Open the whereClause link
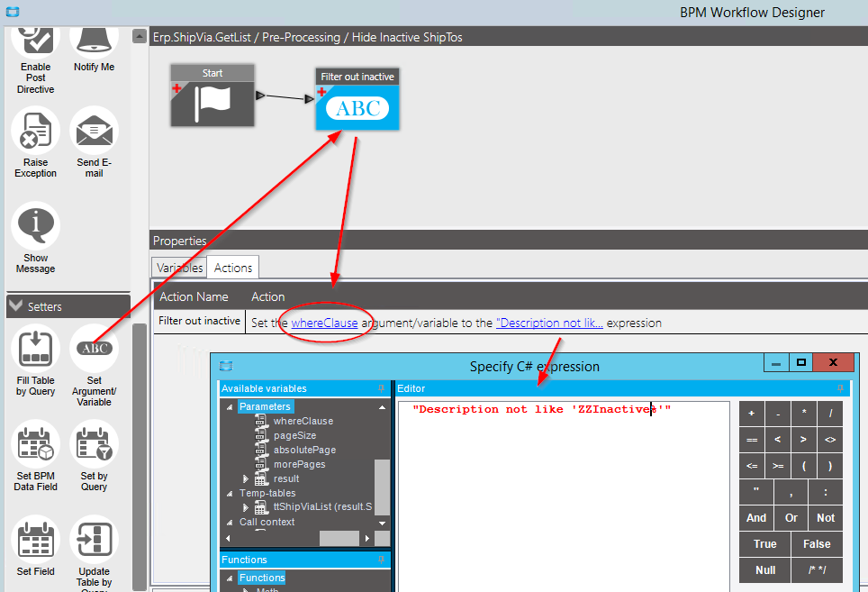The image size is (868, 592). (x=324, y=323)
